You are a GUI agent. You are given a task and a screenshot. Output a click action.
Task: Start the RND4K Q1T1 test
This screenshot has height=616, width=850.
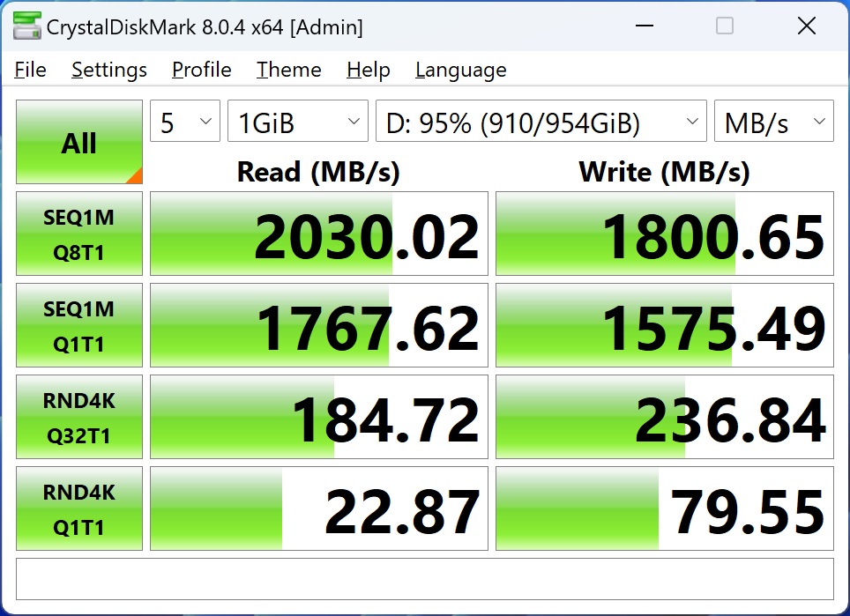pyautogui.click(x=79, y=508)
